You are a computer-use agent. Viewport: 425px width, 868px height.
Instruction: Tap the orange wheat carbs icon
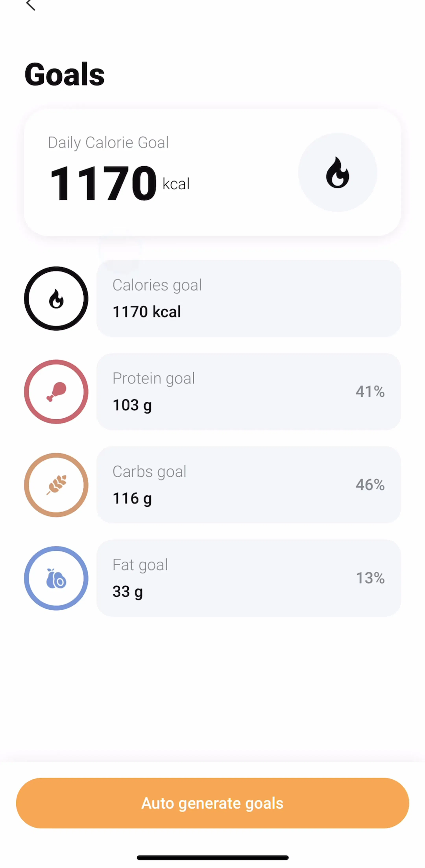pyautogui.click(x=56, y=485)
